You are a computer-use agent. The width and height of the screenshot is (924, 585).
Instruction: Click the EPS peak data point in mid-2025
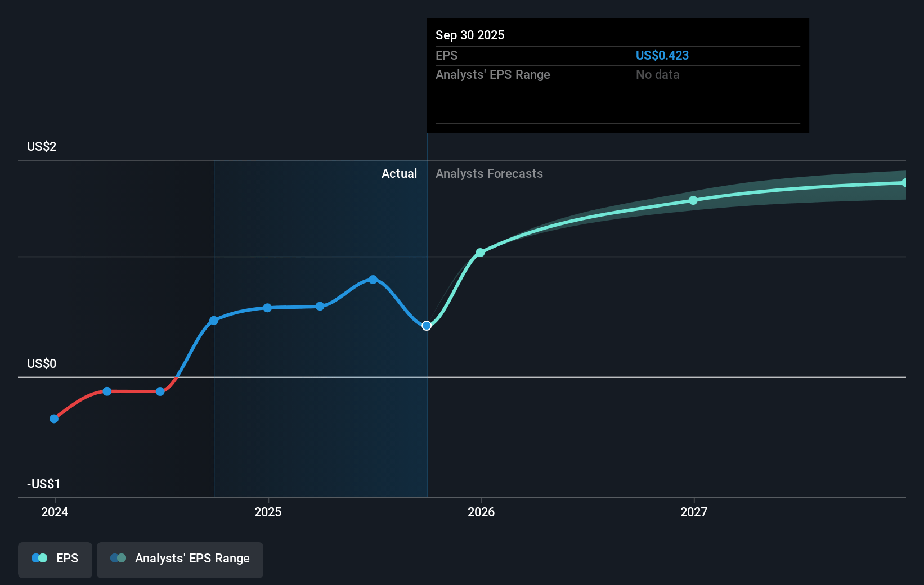coord(373,280)
